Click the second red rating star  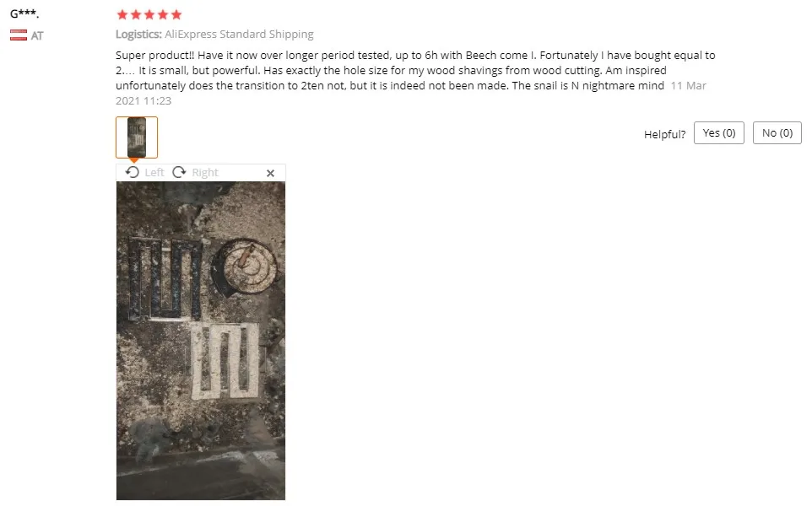tap(136, 14)
